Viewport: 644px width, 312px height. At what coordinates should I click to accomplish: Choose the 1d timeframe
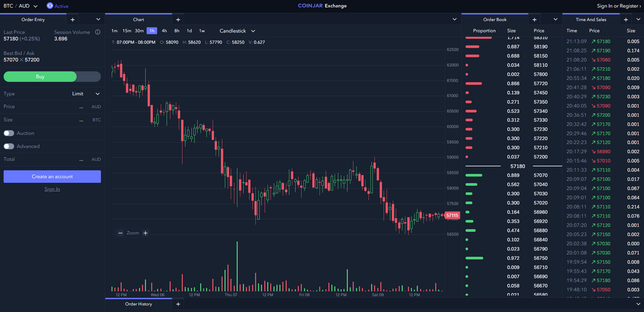pyautogui.click(x=189, y=31)
